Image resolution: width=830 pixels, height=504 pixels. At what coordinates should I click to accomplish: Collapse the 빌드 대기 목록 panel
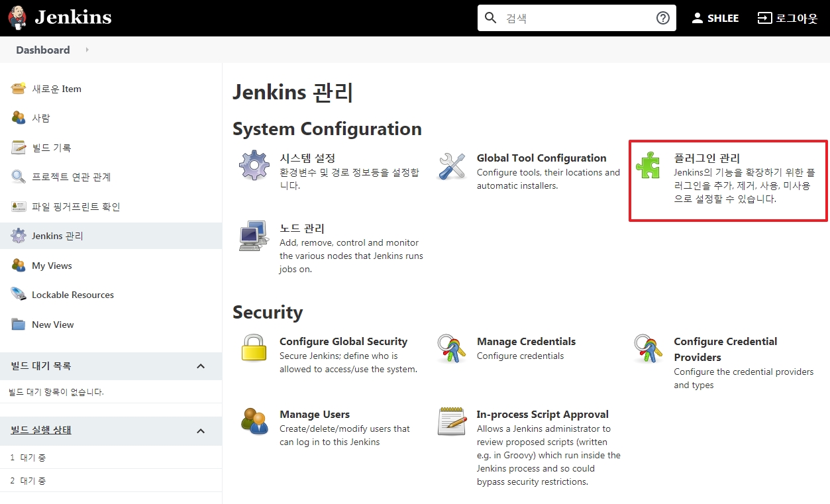201,366
